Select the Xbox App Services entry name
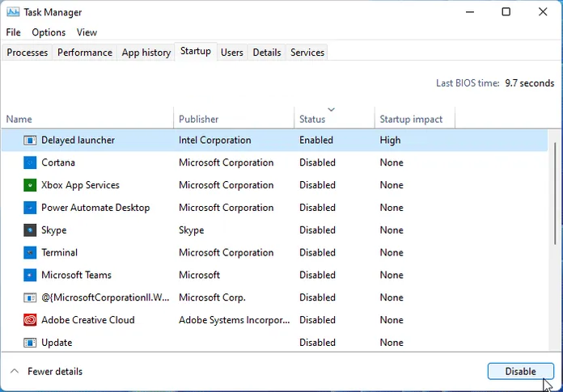The width and height of the screenshot is (563, 392). (x=80, y=185)
